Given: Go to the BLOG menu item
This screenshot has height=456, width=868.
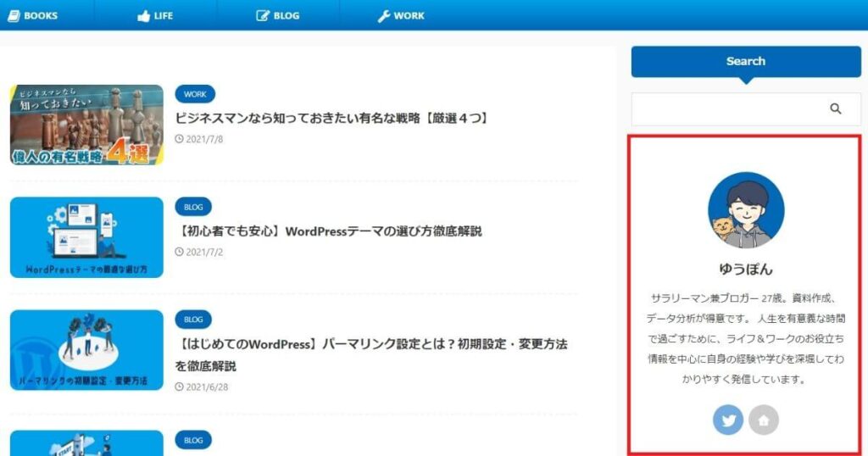Looking at the screenshot, I should click(x=286, y=15).
